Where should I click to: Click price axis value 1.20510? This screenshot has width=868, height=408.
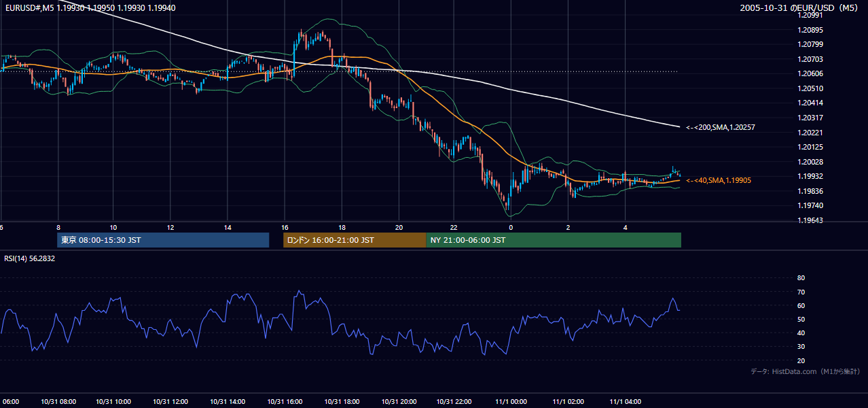coord(810,88)
